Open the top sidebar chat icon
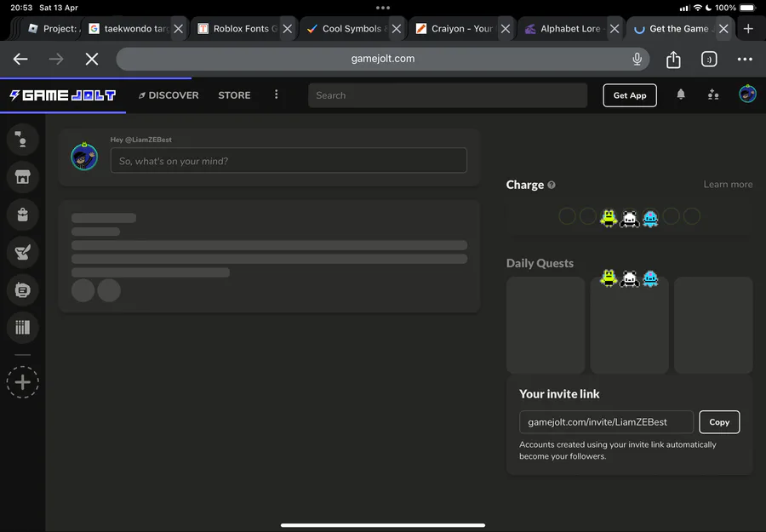 pyautogui.click(x=22, y=140)
